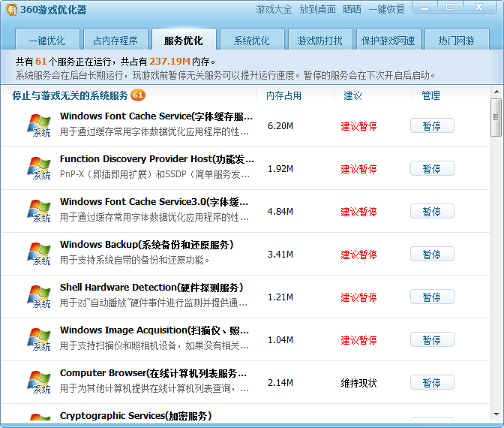Click the 360 app logo icon in title bar
The height and width of the screenshot is (428, 504).
[10, 9]
